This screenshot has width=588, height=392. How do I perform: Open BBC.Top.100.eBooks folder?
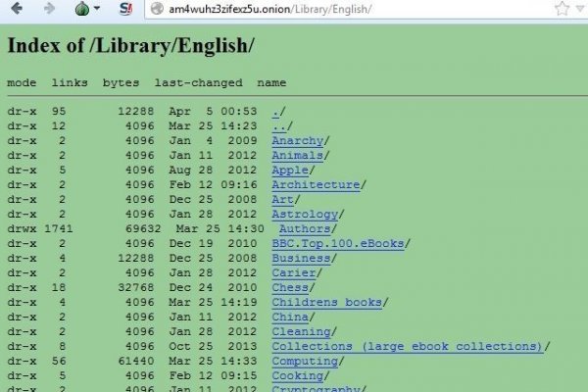tap(337, 243)
